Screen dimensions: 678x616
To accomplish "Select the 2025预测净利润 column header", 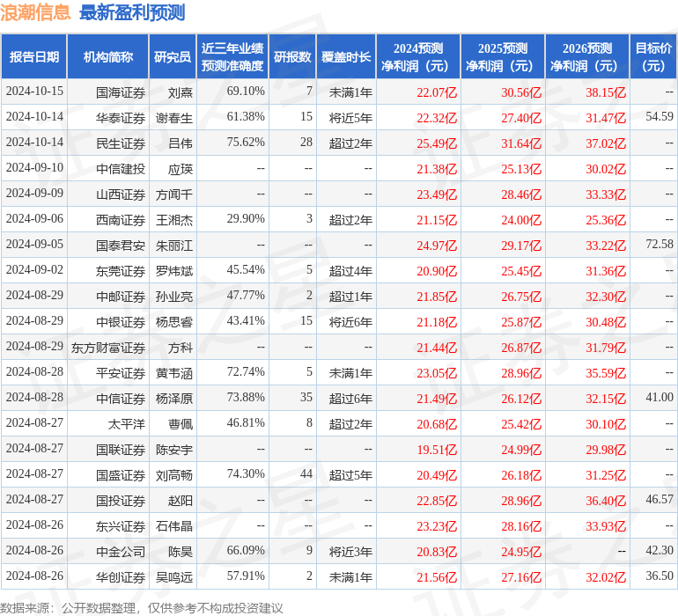I will click(503, 56).
